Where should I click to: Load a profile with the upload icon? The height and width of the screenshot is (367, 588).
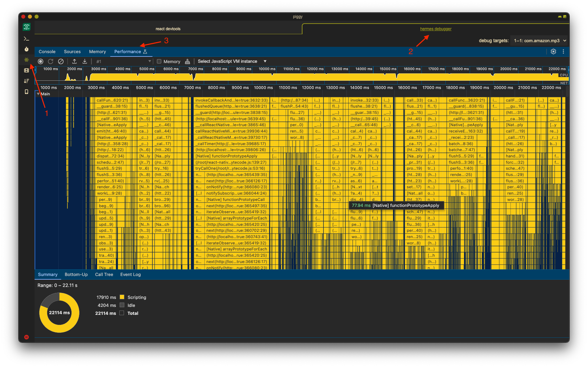(74, 61)
